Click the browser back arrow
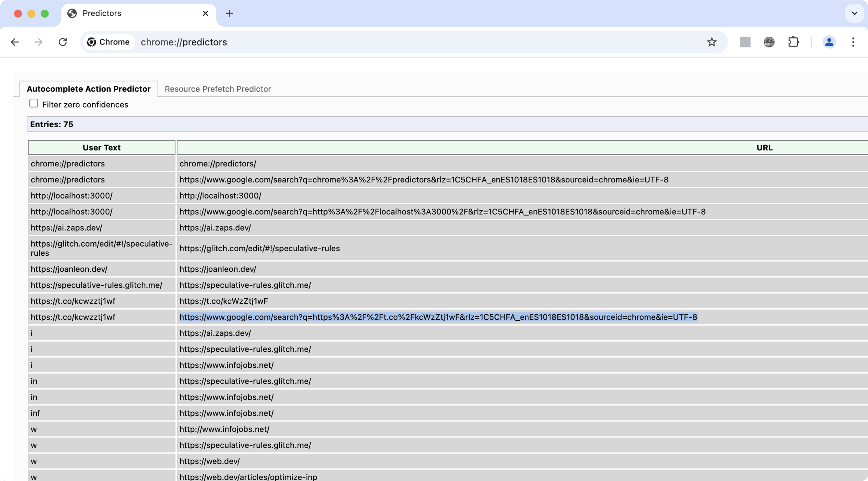The height and width of the screenshot is (481, 868). click(15, 42)
